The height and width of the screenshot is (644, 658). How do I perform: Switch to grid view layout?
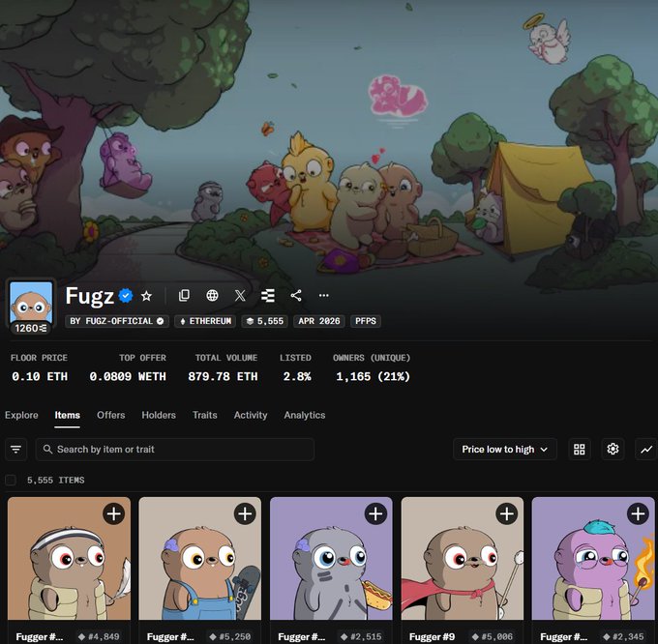pos(580,450)
